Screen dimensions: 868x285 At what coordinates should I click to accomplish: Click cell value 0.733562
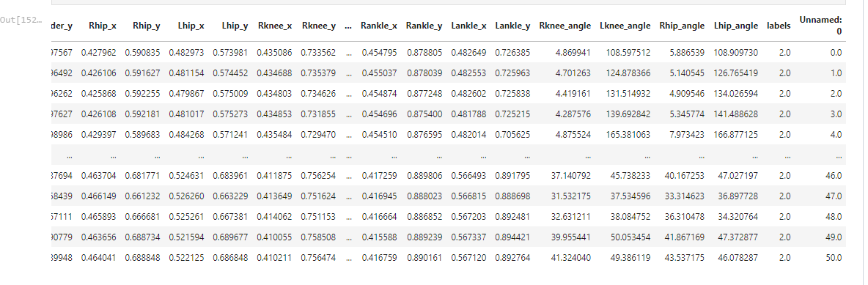318,53
